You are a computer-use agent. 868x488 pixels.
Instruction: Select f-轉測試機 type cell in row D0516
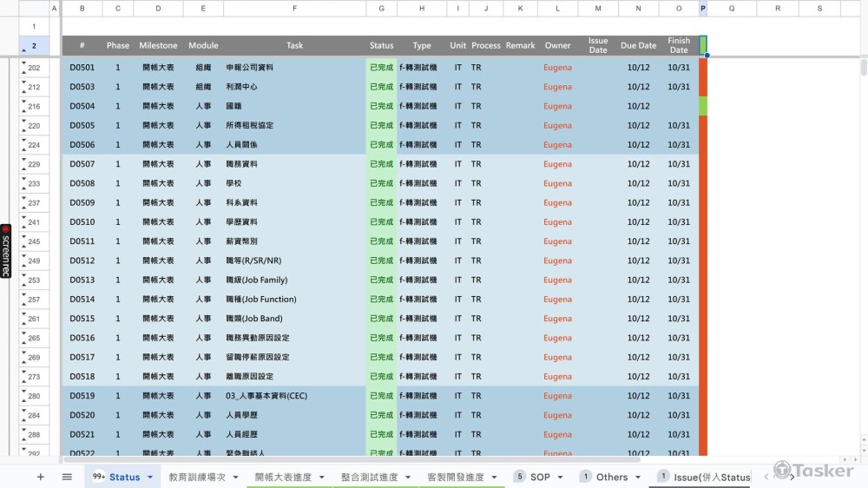pos(422,338)
